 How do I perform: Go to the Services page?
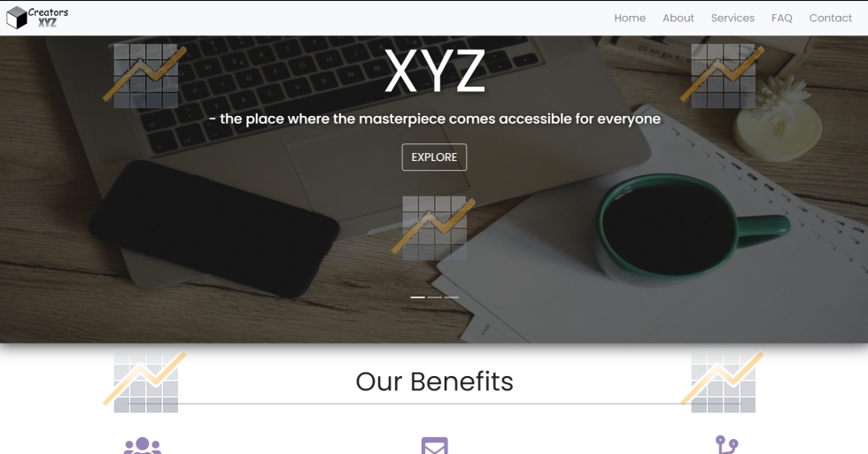732,19
